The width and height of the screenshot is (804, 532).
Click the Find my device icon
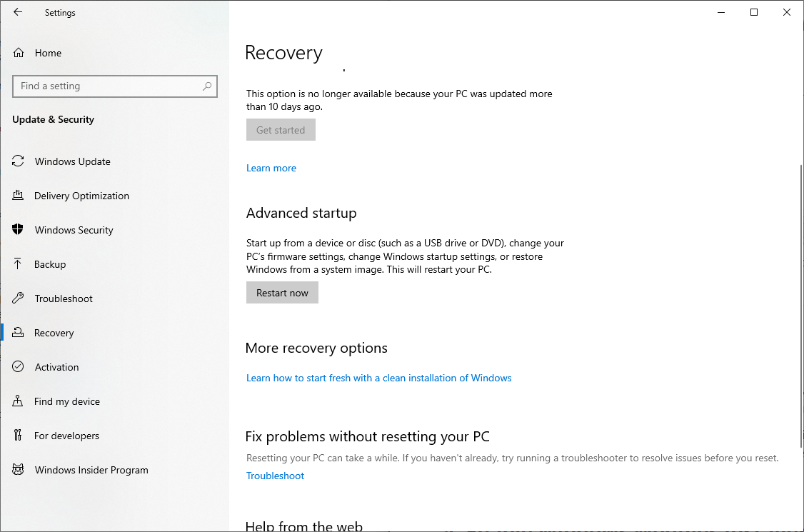pos(18,401)
